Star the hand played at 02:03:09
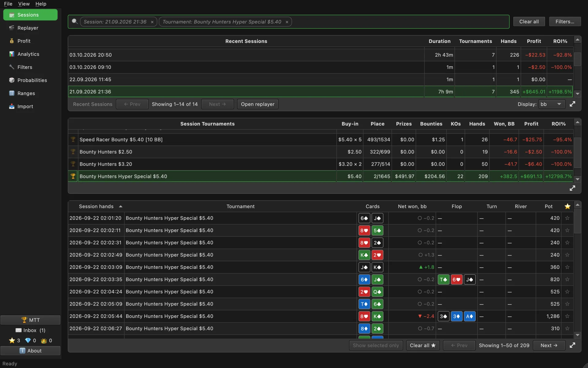The width and height of the screenshot is (588, 368). 567,267
